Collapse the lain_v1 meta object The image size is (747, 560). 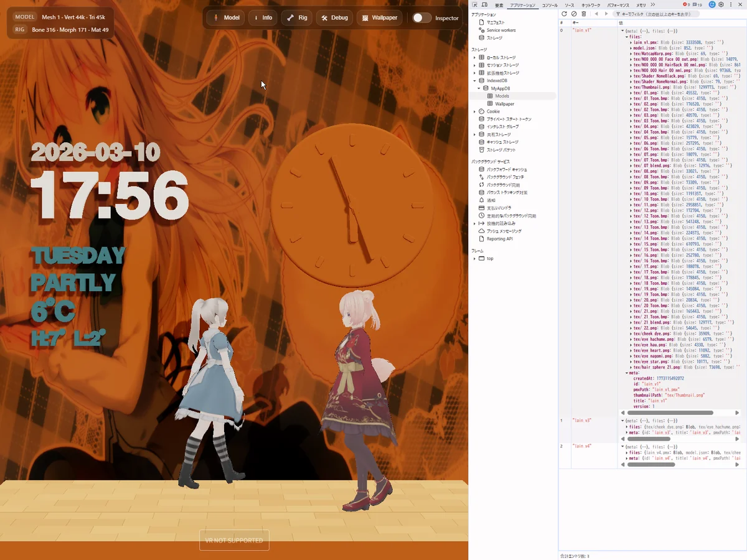627,373
